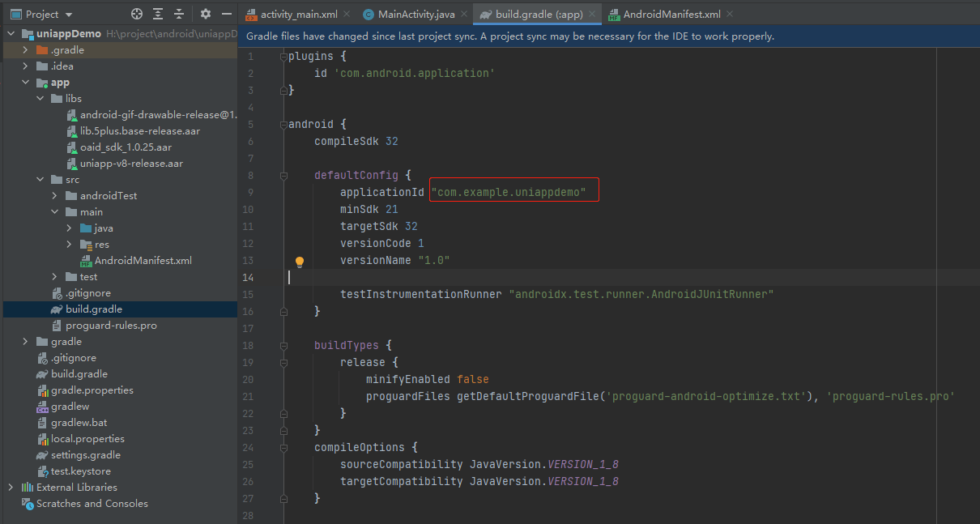The width and height of the screenshot is (980, 524).
Task: Expand the java folder
Action: point(69,228)
